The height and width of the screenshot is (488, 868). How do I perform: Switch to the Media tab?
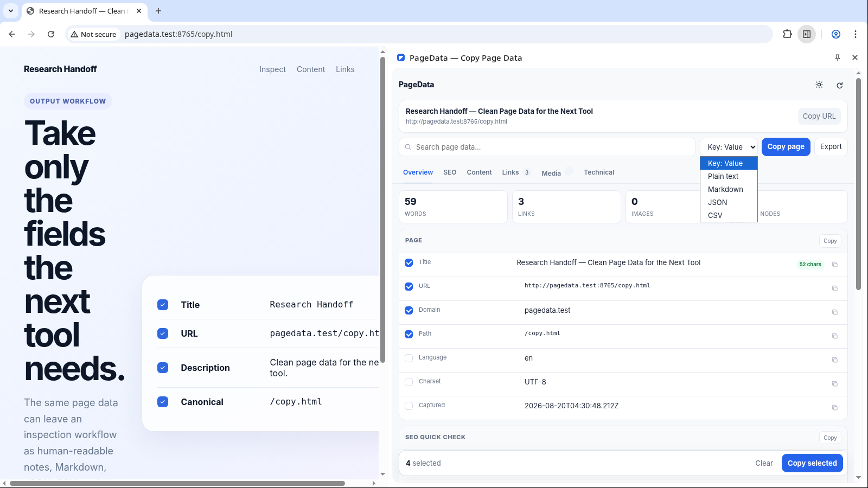click(x=557, y=172)
